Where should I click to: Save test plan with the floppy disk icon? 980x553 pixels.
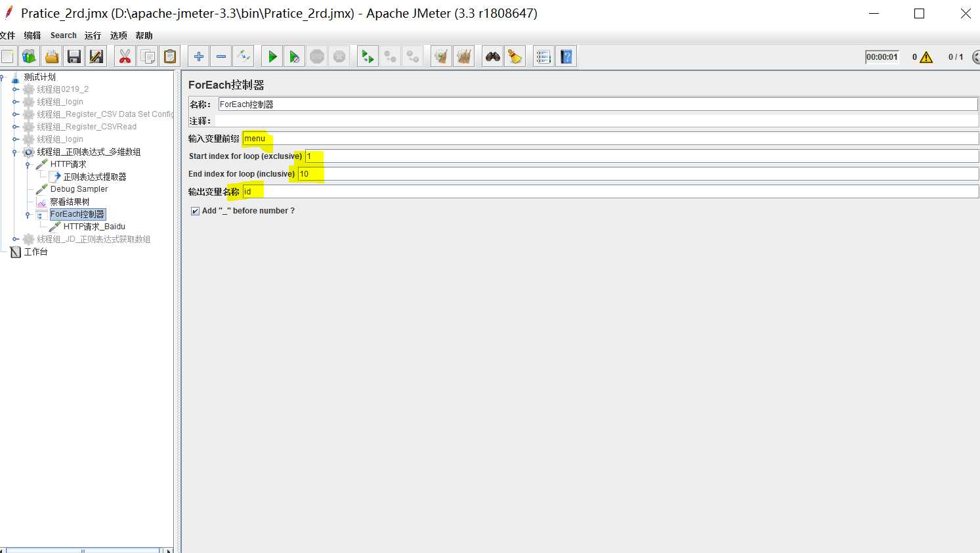74,57
